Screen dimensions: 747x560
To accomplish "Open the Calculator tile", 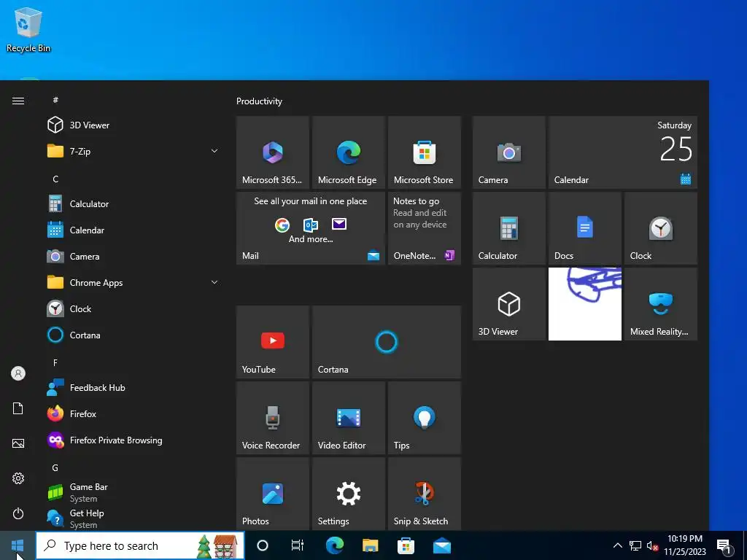I will [x=508, y=228].
